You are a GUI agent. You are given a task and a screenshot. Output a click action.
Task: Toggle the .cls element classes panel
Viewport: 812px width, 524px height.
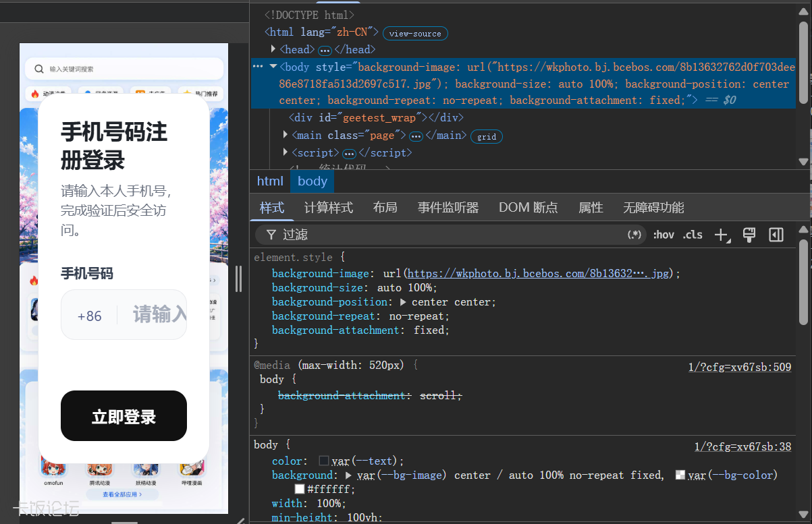[693, 235]
